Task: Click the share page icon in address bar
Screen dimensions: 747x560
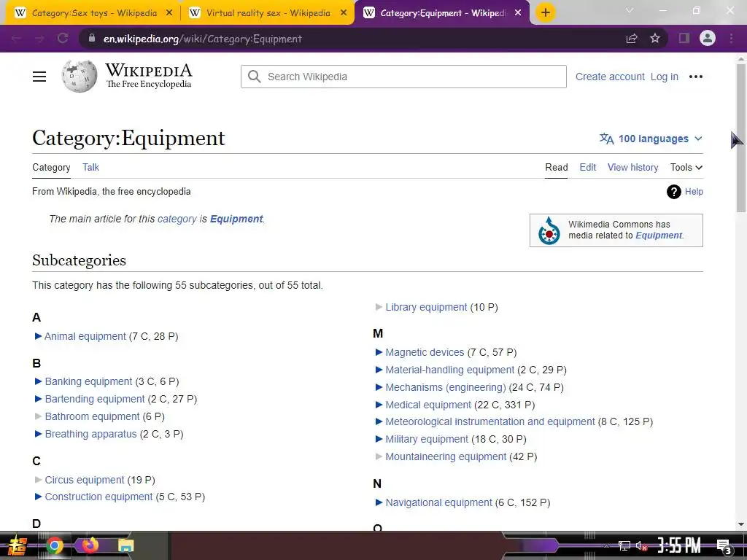Action: [632, 38]
